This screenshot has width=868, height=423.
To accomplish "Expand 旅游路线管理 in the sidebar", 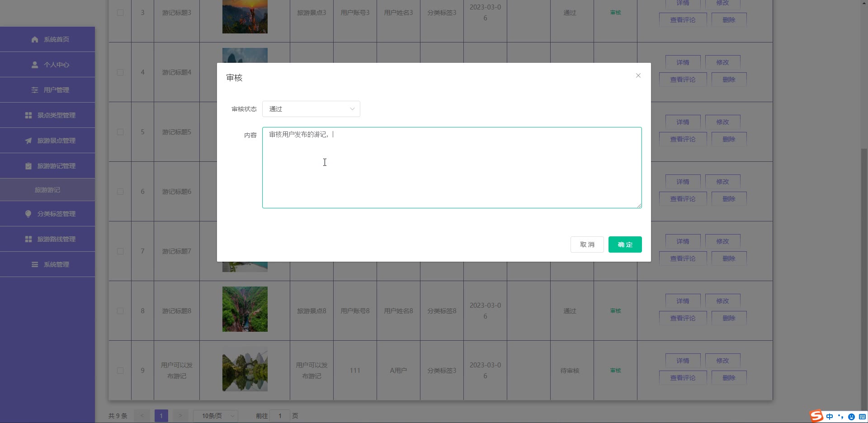I will pos(47,239).
